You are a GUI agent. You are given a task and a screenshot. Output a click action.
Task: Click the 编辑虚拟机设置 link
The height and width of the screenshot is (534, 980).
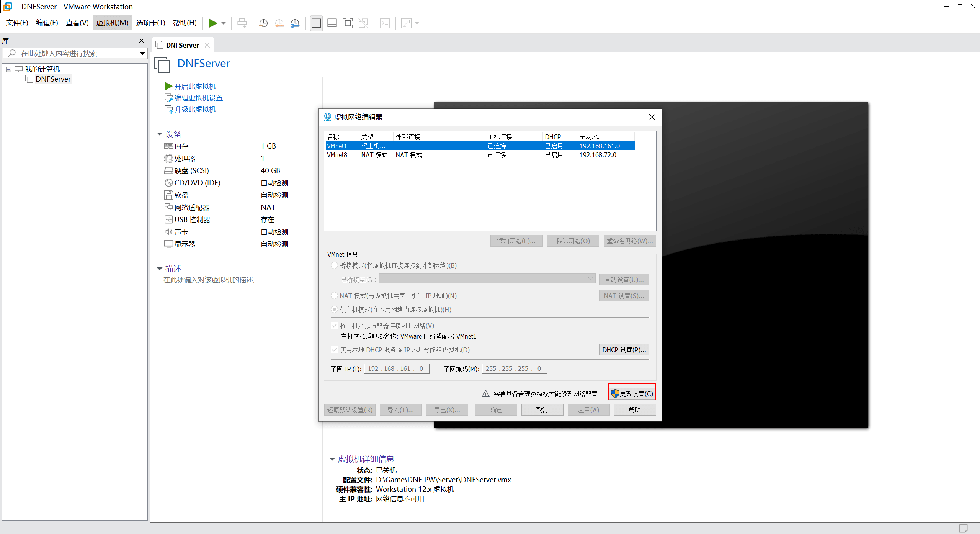tap(198, 98)
